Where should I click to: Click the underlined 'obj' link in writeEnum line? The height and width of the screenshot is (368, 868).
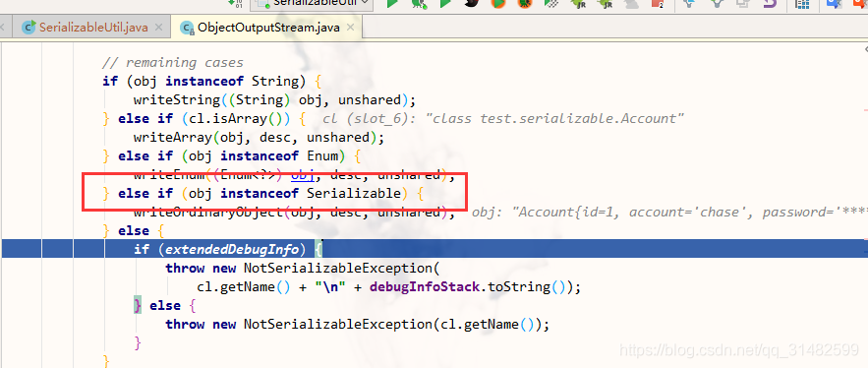pyautogui.click(x=302, y=174)
